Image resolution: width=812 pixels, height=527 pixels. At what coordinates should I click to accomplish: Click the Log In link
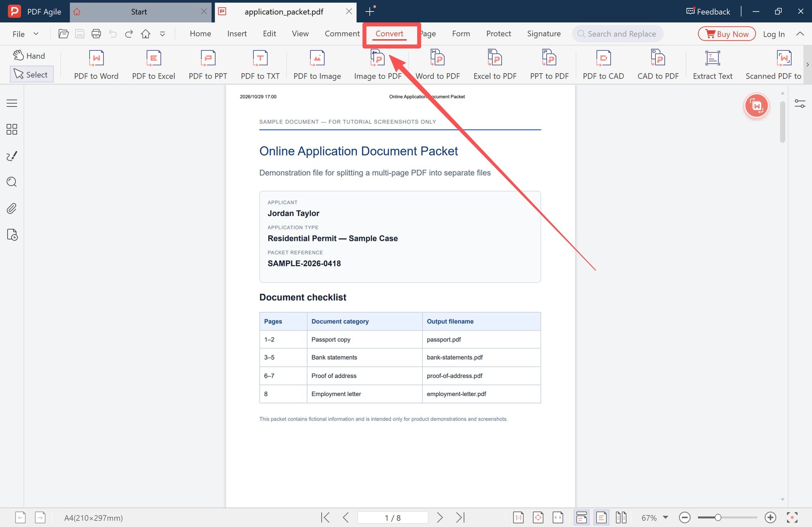[x=774, y=34]
